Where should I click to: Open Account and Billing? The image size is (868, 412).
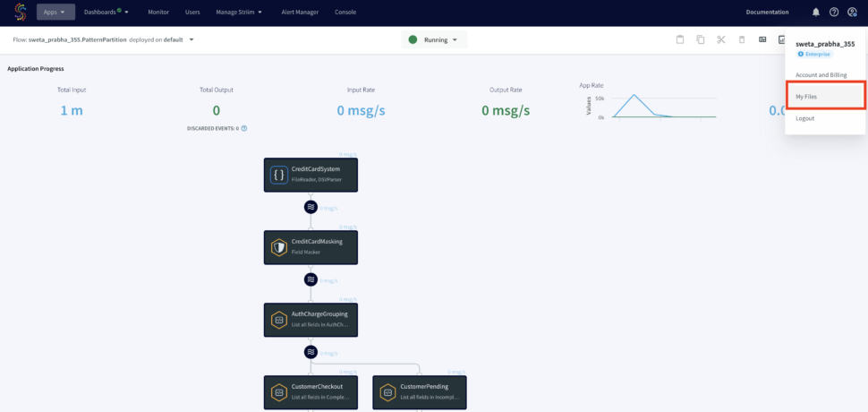[x=821, y=75]
